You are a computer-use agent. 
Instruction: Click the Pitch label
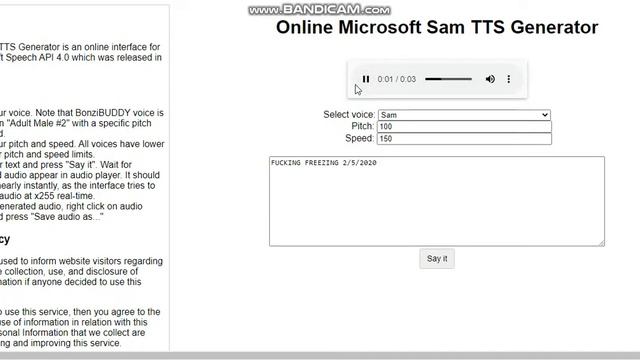click(x=362, y=126)
